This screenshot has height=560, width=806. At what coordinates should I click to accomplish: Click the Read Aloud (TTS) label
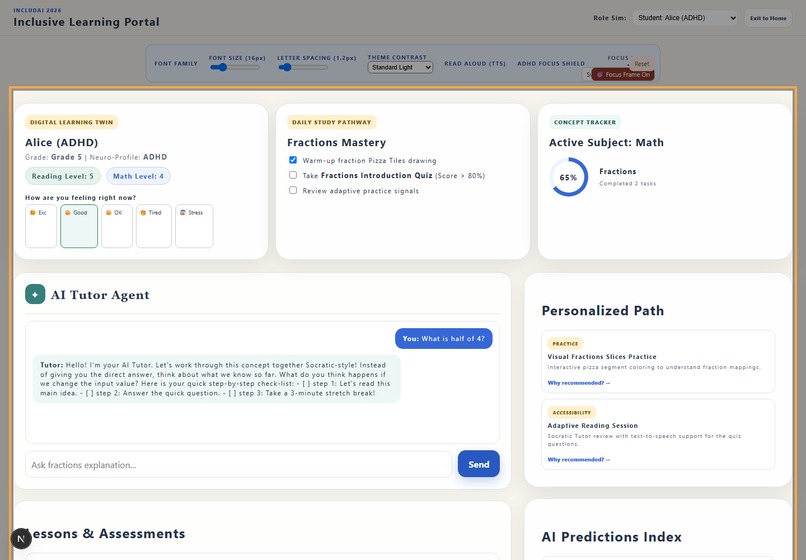pyautogui.click(x=475, y=64)
